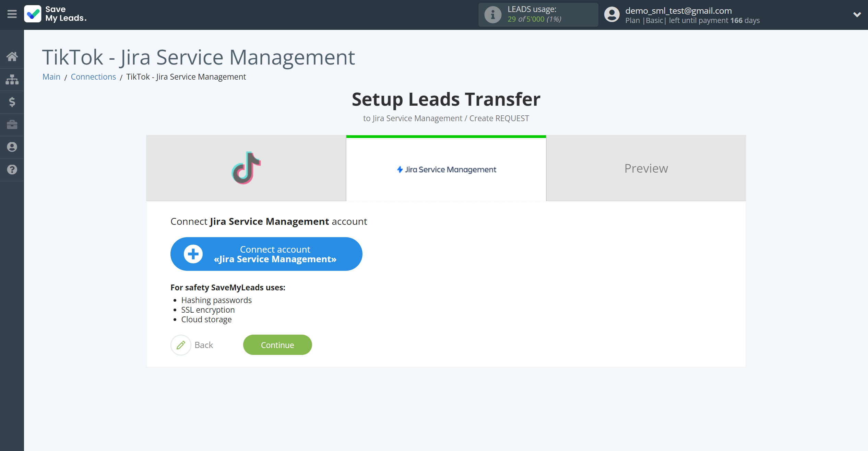This screenshot has height=451, width=868.
Task: Click the TikTok - Jira Service Management breadcrumb text
Action: [x=186, y=77]
